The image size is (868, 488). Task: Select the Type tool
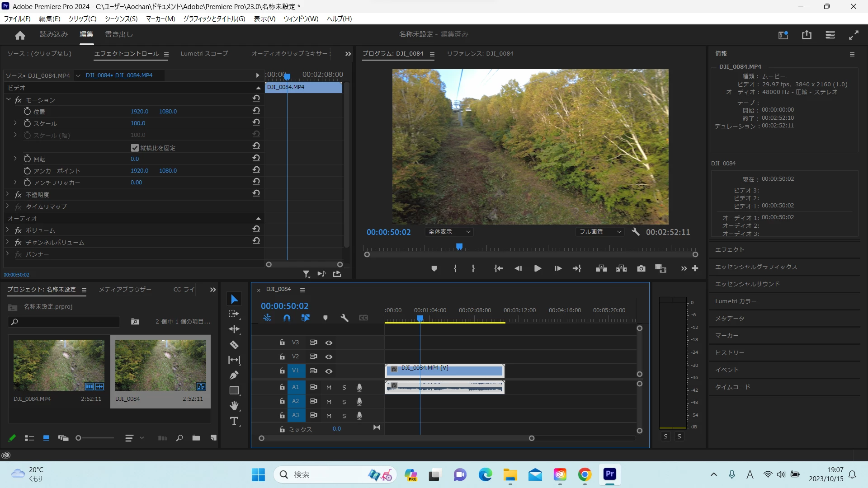point(234,421)
